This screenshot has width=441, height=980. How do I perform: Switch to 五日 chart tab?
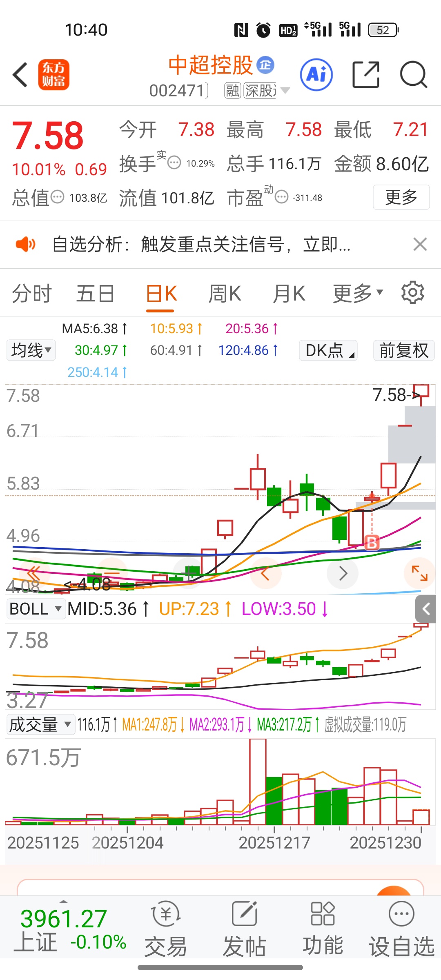click(x=95, y=294)
